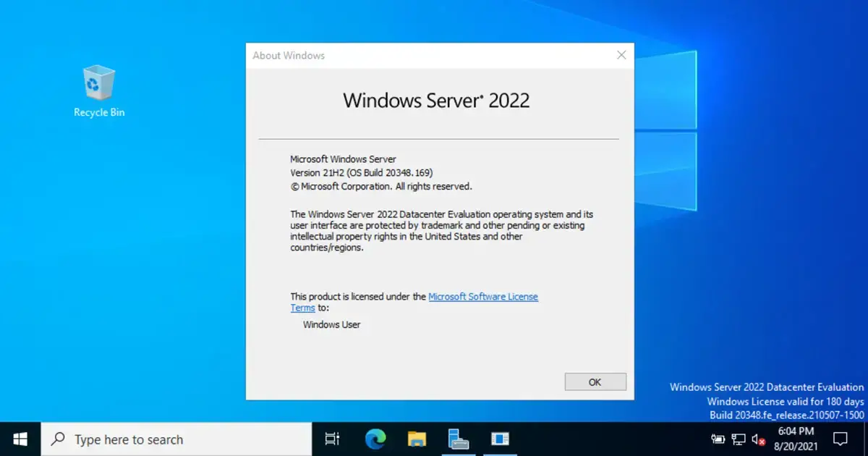The width and height of the screenshot is (868, 456).
Task: Open Task View on the taskbar
Action: coord(331,439)
